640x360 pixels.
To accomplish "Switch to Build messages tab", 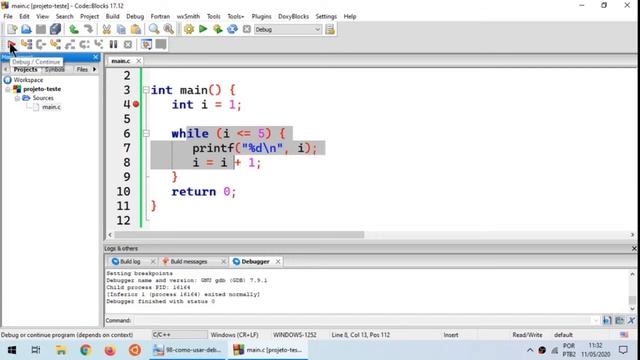I will [189, 262].
